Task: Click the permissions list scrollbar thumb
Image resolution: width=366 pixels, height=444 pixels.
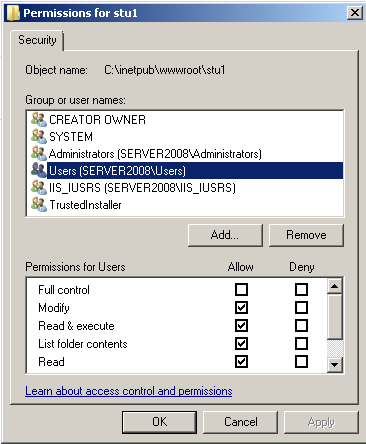Action: (x=335, y=317)
